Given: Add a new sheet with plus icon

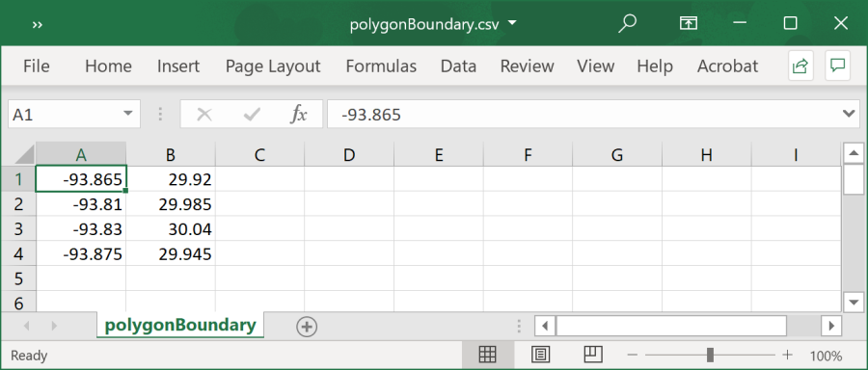Looking at the screenshot, I should click(307, 327).
